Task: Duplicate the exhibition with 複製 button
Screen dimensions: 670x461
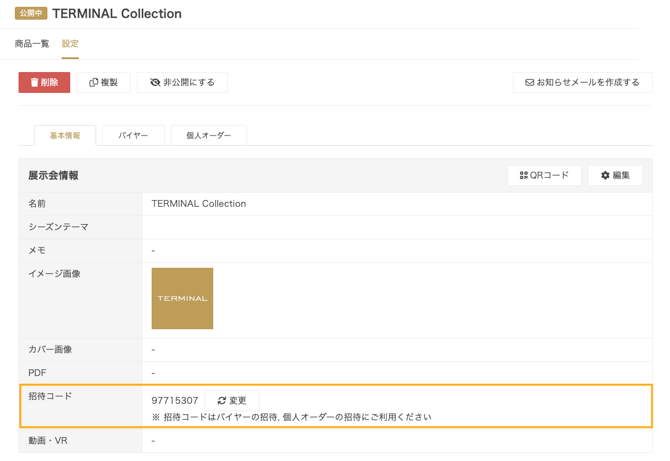Action: 103,82
